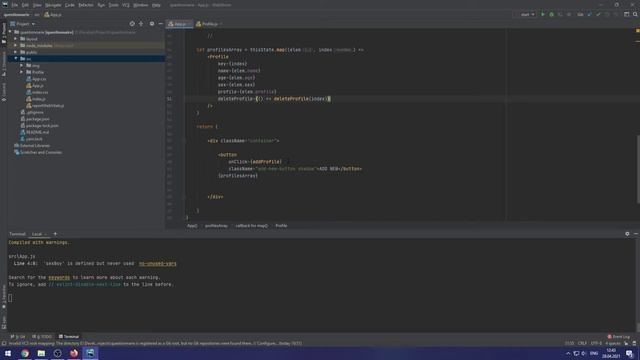The height and width of the screenshot is (360, 640).
Task: Open Firefox from the taskbar
Action: pyautogui.click(x=74, y=353)
